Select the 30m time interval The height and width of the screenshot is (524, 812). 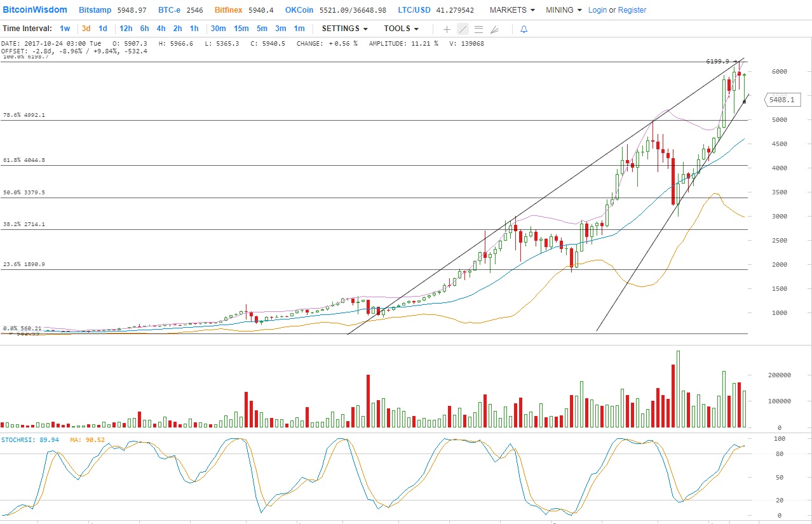coord(218,29)
